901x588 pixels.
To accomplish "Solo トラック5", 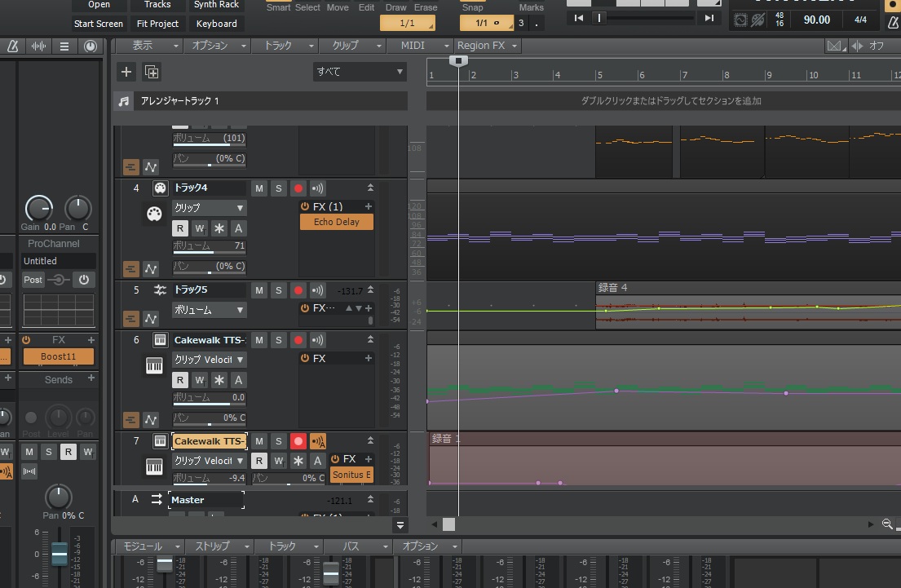I will (278, 290).
